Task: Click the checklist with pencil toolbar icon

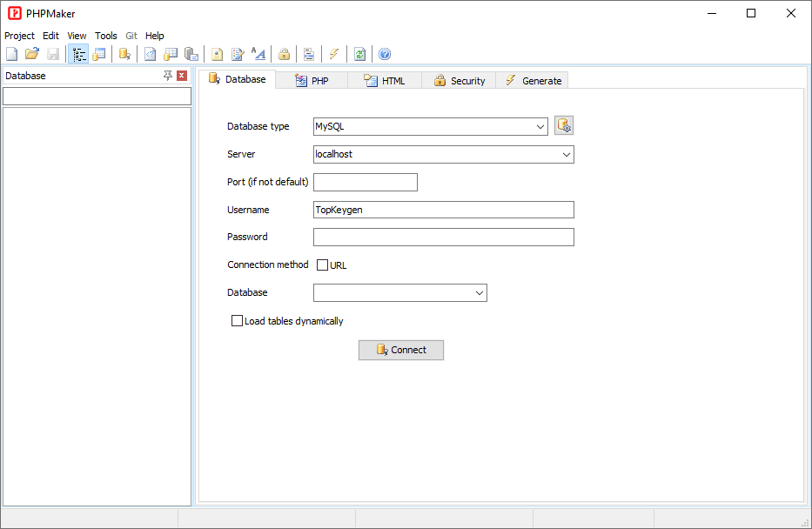Action: pyautogui.click(x=238, y=54)
